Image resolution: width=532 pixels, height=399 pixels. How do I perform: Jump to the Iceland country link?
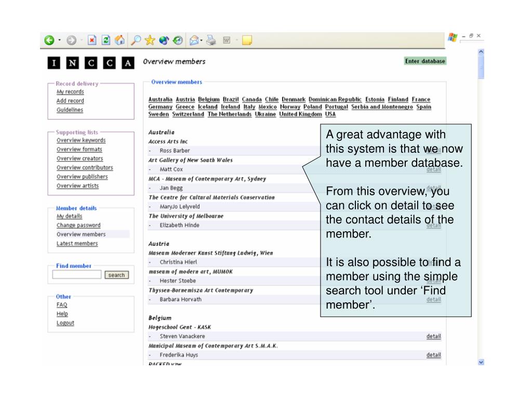208,107
